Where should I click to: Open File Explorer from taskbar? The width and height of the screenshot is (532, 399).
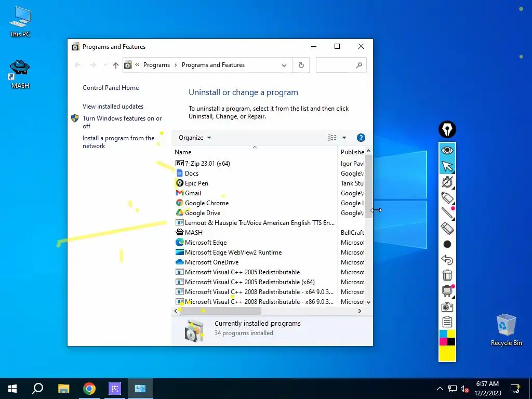pos(63,389)
